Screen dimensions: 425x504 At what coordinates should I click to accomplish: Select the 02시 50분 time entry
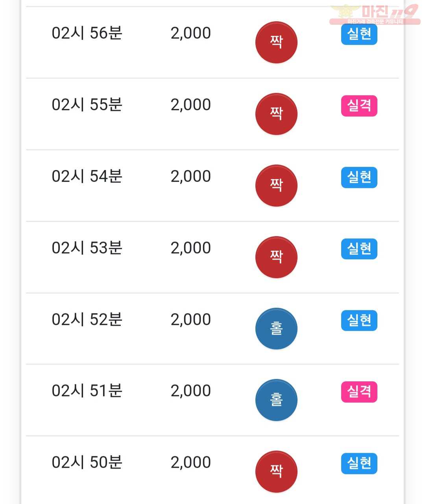point(87,462)
